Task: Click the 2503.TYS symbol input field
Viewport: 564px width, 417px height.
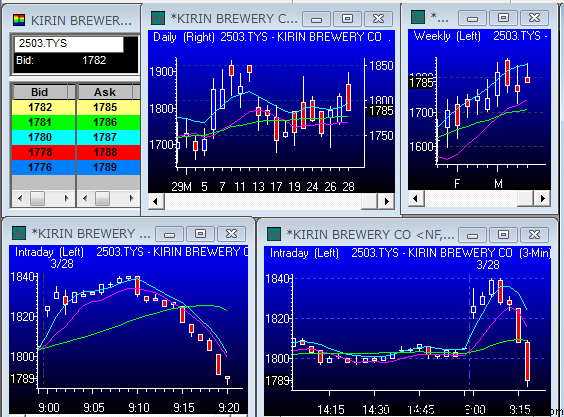Action: click(x=69, y=44)
